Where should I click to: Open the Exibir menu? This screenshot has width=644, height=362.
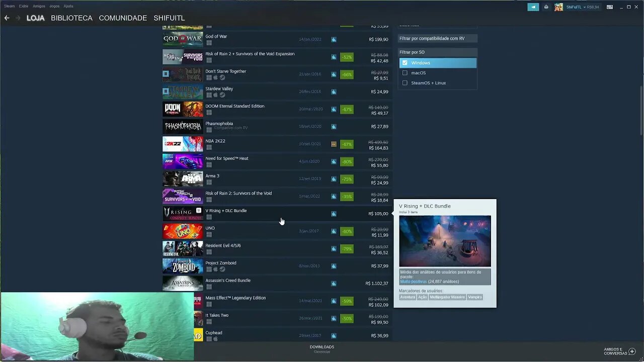tap(24, 6)
